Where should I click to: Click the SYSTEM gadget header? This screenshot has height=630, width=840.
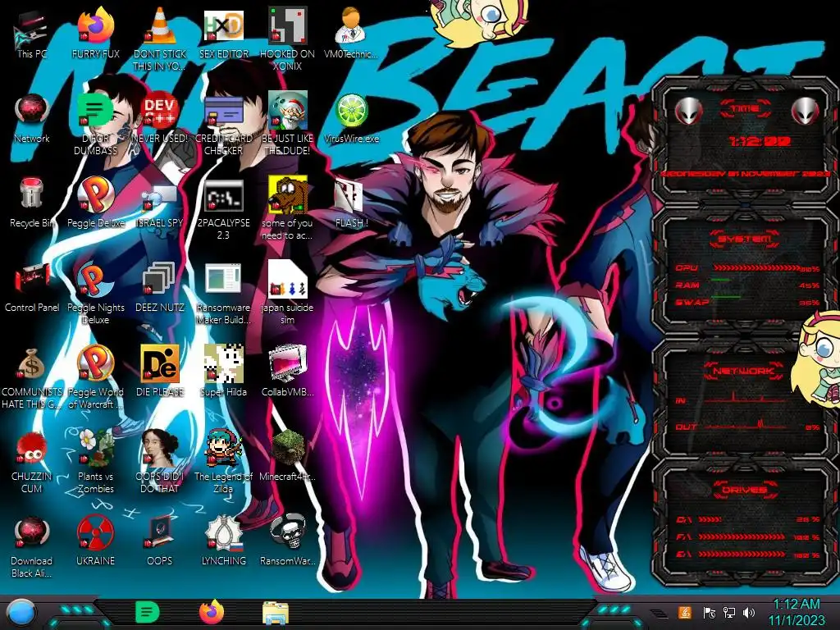[744, 239]
